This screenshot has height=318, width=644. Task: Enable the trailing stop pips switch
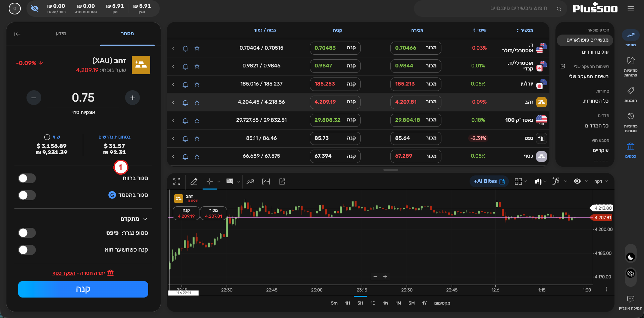tap(27, 233)
